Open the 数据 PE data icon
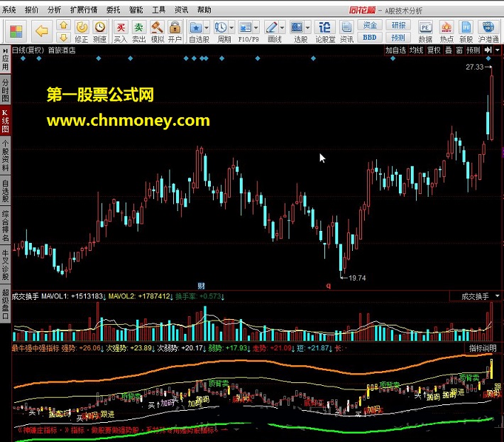504x442 pixels. point(425,27)
